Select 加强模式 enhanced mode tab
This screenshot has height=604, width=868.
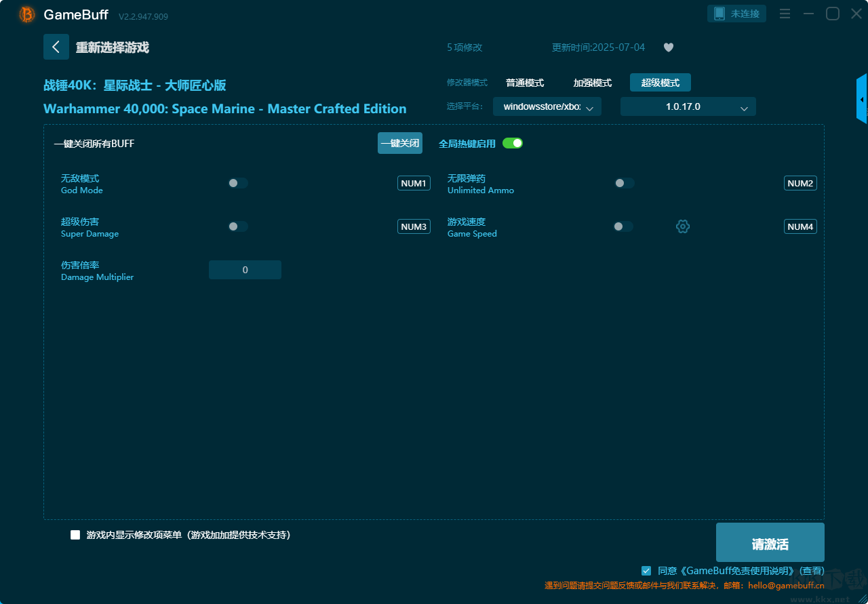593,83
